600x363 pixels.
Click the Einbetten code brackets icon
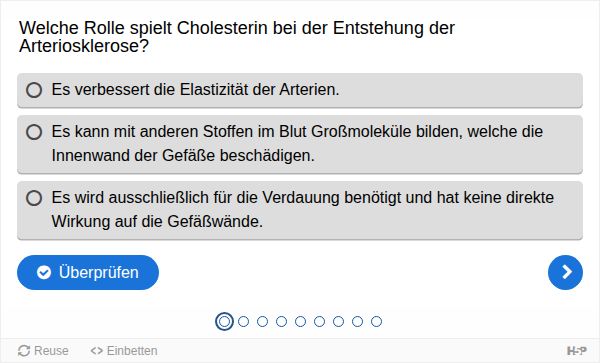click(96, 351)
